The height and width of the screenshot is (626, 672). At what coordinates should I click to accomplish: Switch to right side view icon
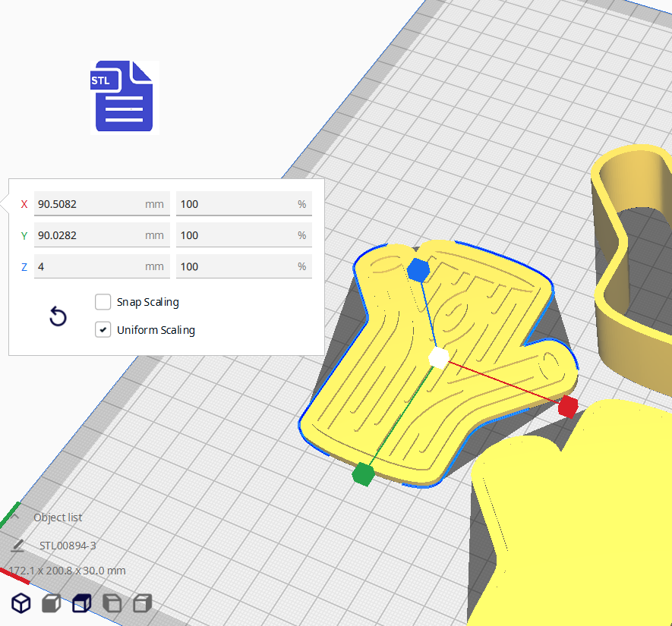(142, 603)
